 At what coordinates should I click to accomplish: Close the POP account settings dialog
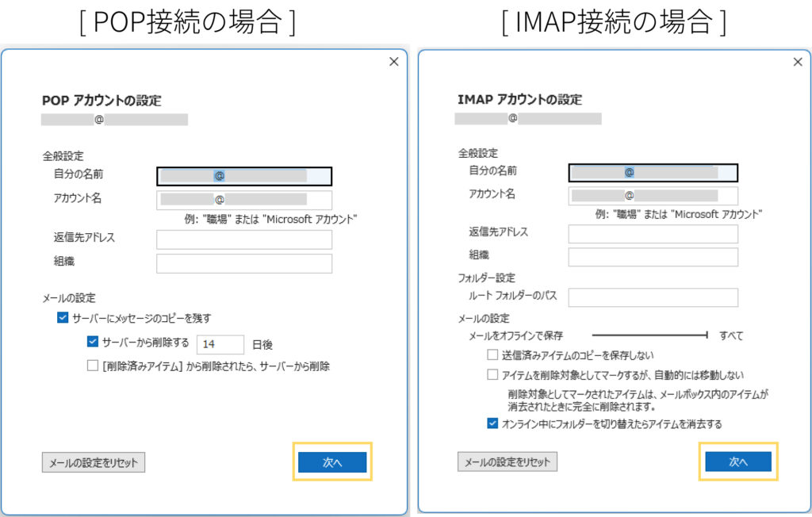tap(393, 62)
